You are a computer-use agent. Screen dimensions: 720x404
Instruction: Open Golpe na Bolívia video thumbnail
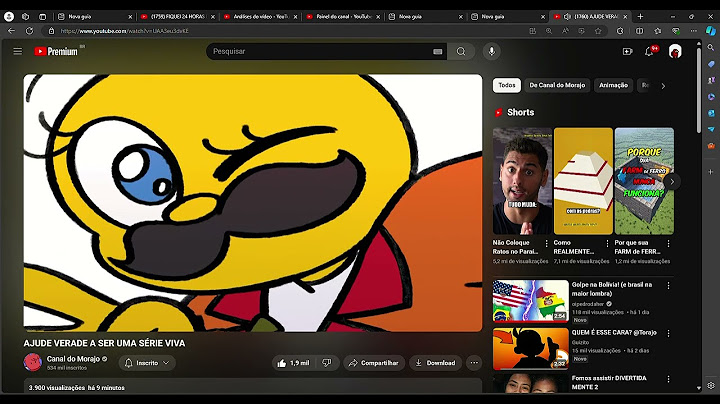530,301
